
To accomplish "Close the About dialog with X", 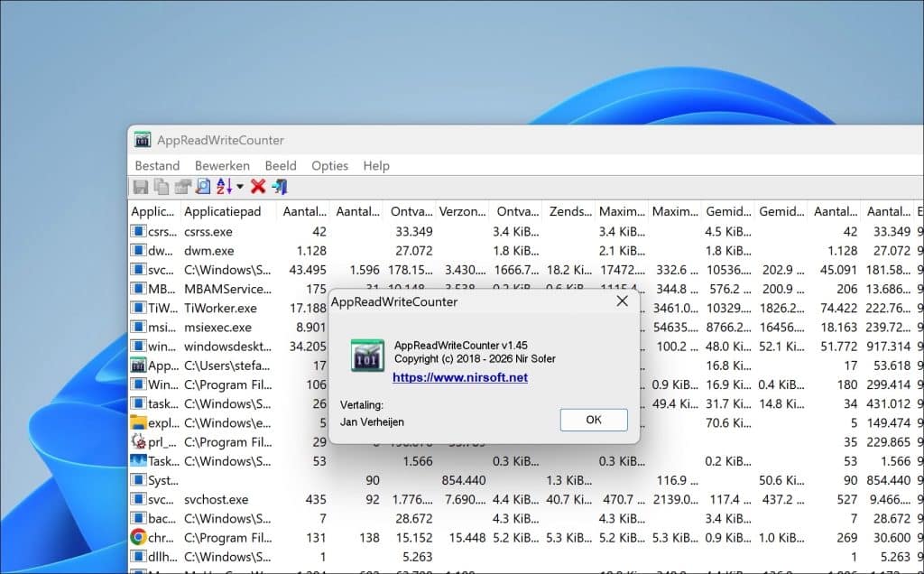I will [622, 301].
